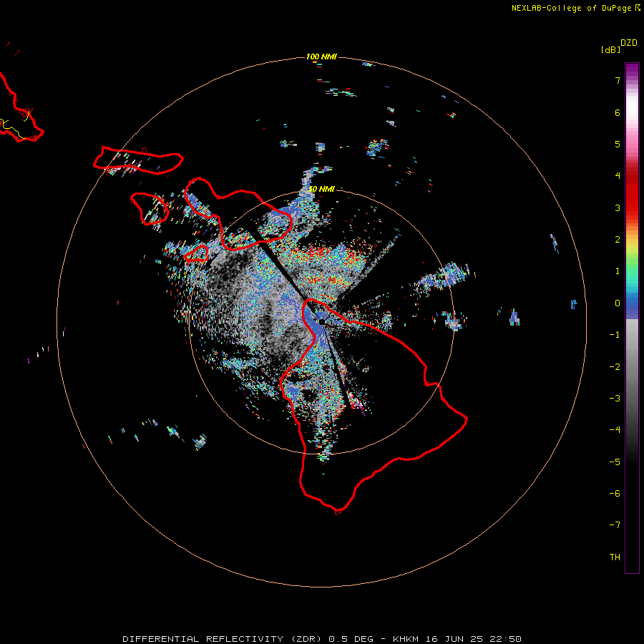Screen dimensions: 644x644
Task: Click the 'TH' threshold label on legend
Action: (615, 557)
